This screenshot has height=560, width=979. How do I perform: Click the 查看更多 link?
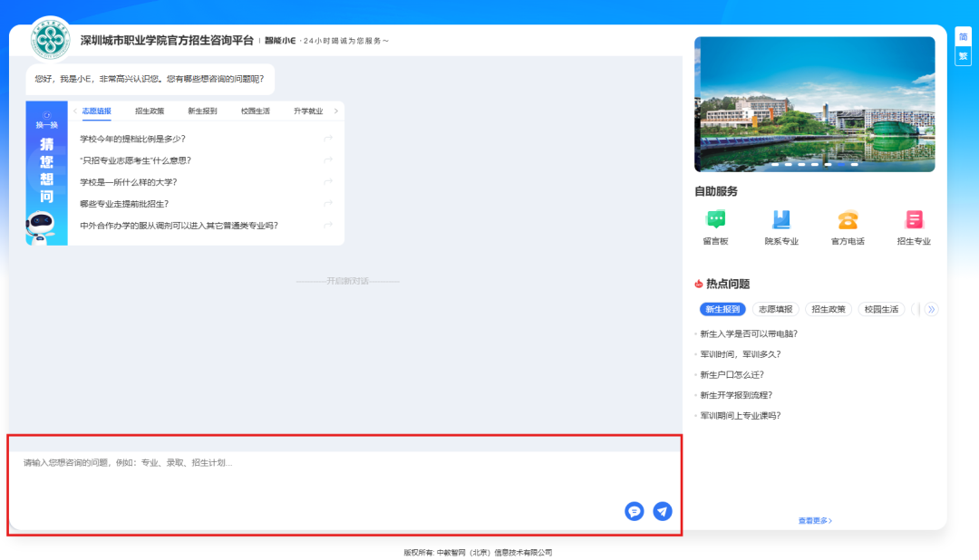click(815, 521)
